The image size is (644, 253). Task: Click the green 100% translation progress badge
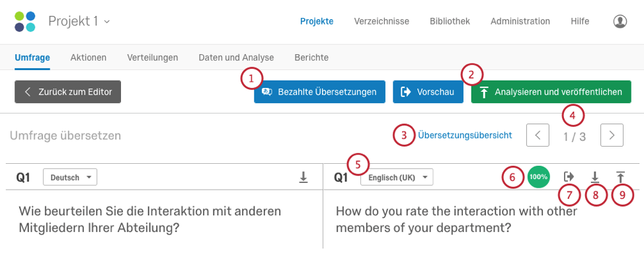point(538,177)
